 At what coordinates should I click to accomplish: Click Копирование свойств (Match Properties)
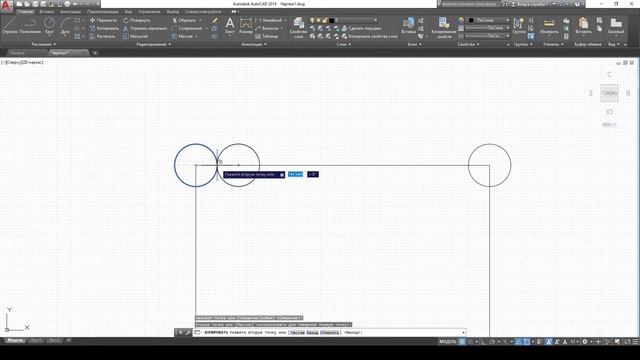point(444,28)
